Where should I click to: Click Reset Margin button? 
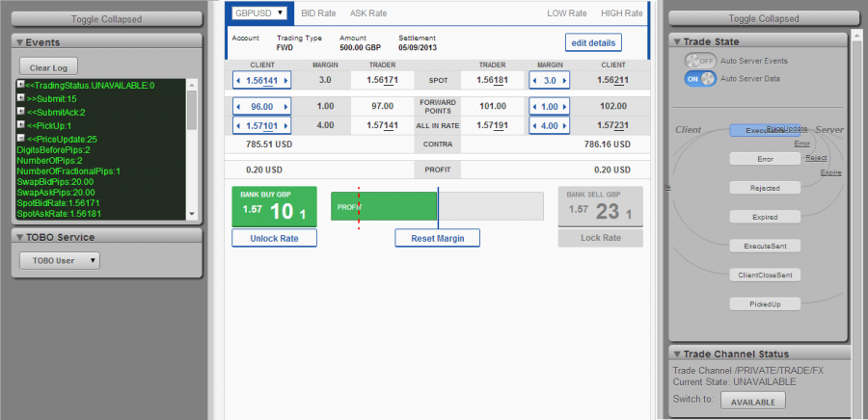tap(437, 238)
